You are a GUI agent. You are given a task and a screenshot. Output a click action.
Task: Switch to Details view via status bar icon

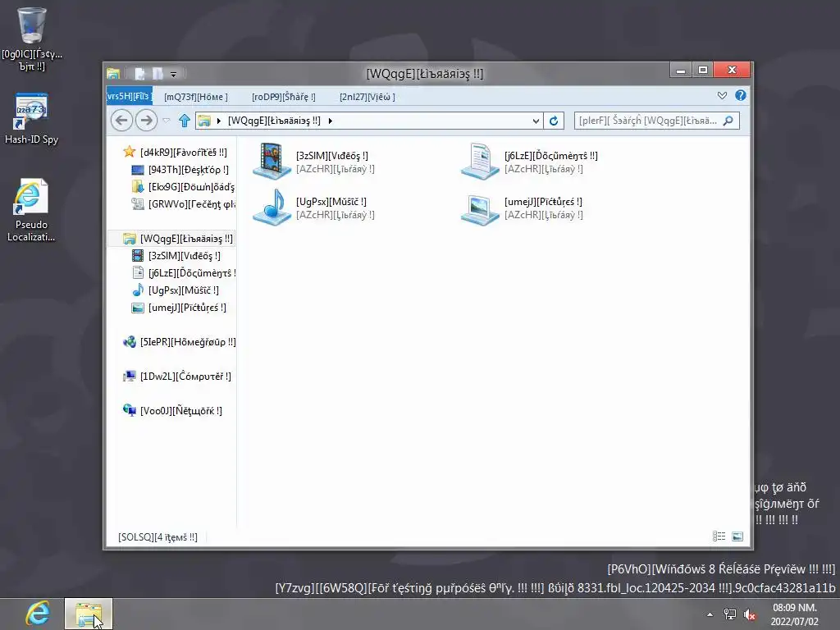pos(719,536)
